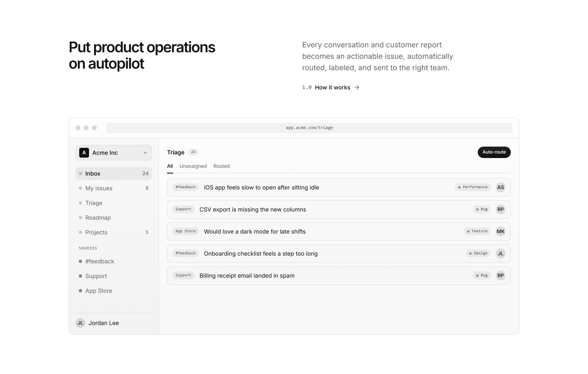Click the Performance label tag
The width and height of the screenshot is (588, 374).
click(472, 187)
